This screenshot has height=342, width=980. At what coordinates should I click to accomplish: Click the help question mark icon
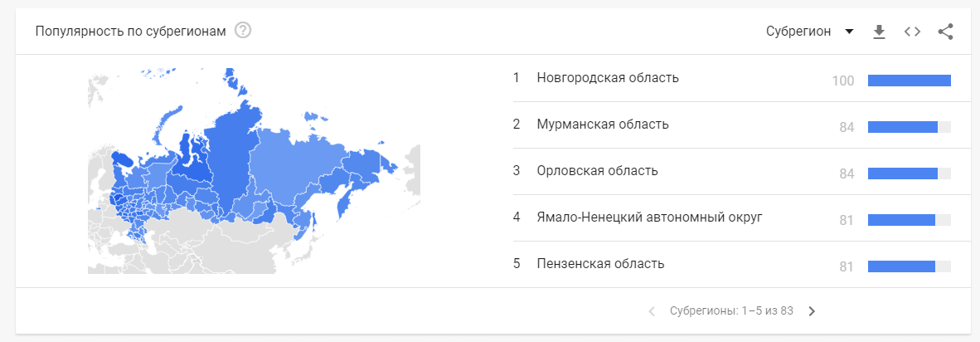(242, 30)
